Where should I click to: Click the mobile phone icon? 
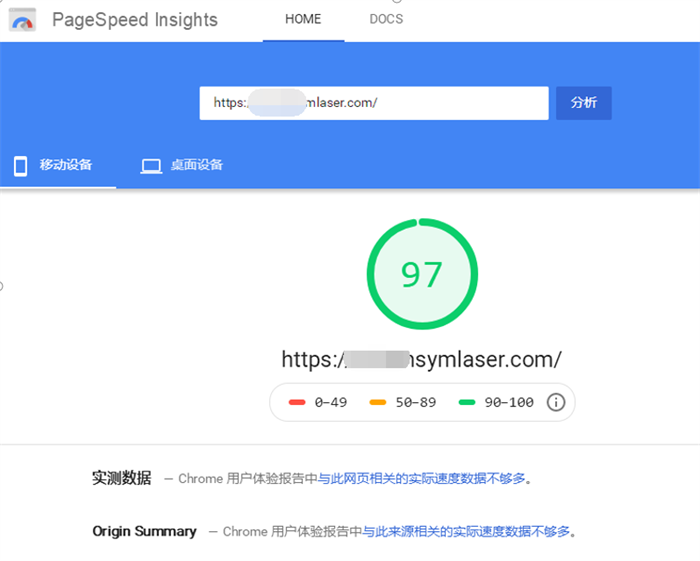pyautogui.click(x=20, y=166)
